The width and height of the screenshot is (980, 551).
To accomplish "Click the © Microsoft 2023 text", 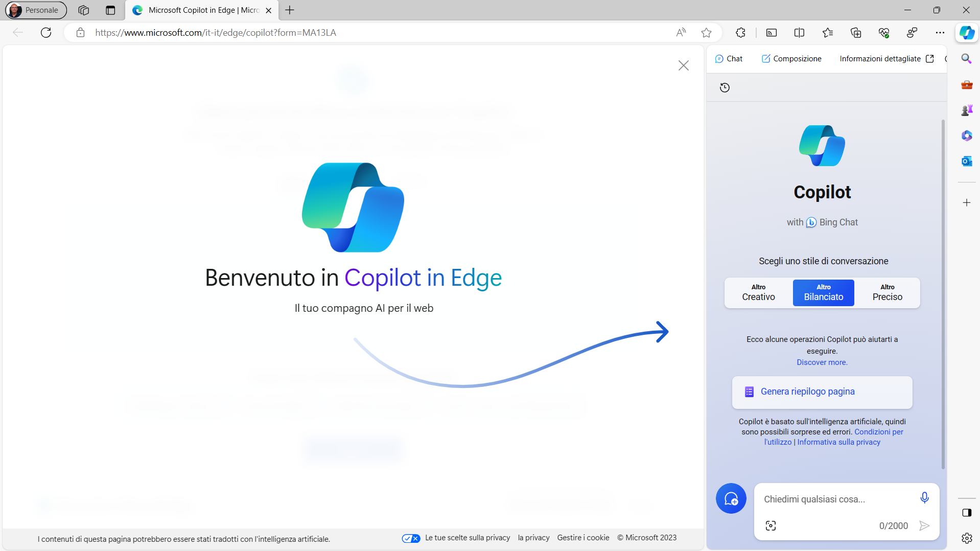I will click(x=647, y=538).
